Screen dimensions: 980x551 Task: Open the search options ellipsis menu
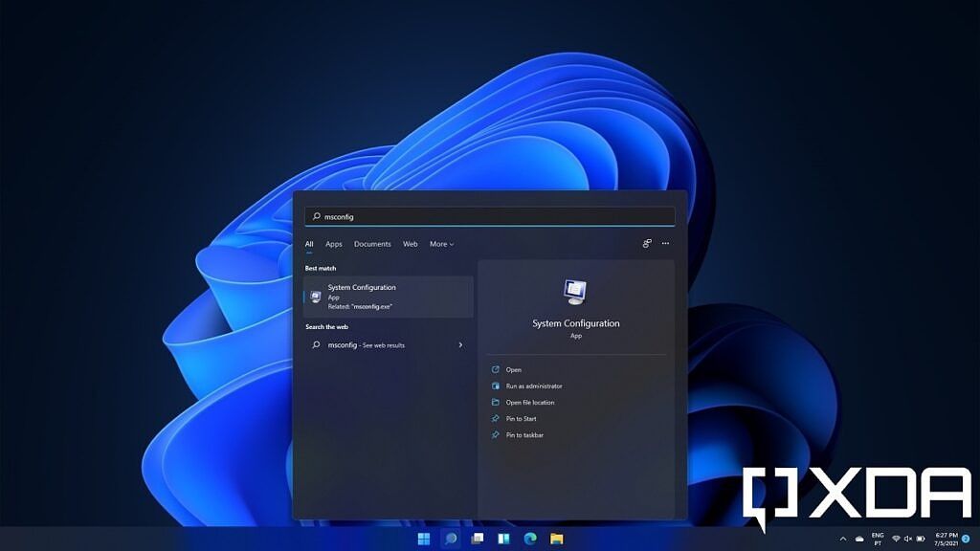665,244
